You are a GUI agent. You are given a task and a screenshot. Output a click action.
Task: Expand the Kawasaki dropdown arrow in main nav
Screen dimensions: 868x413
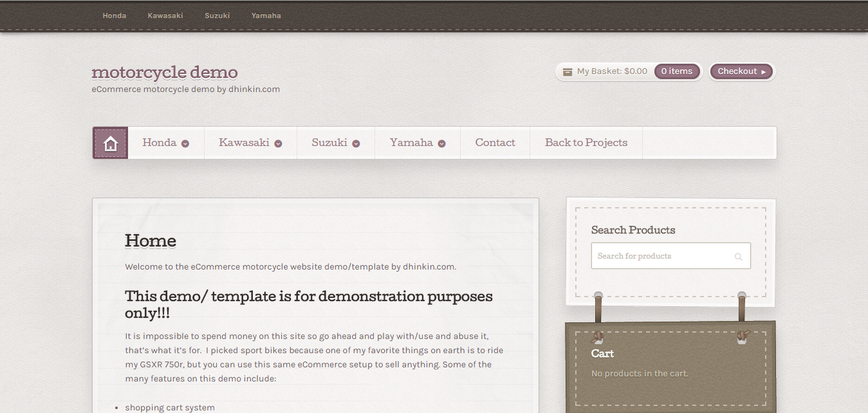(x=278, y=143)
